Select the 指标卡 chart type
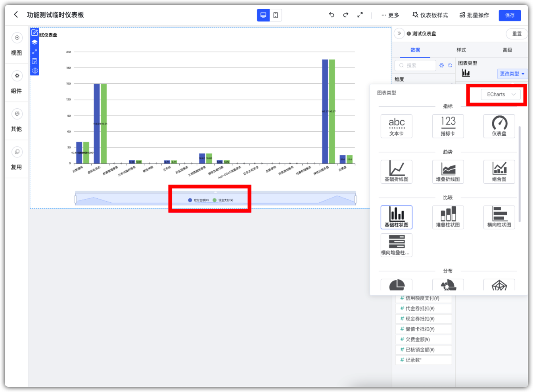 (x=448, y=126)
